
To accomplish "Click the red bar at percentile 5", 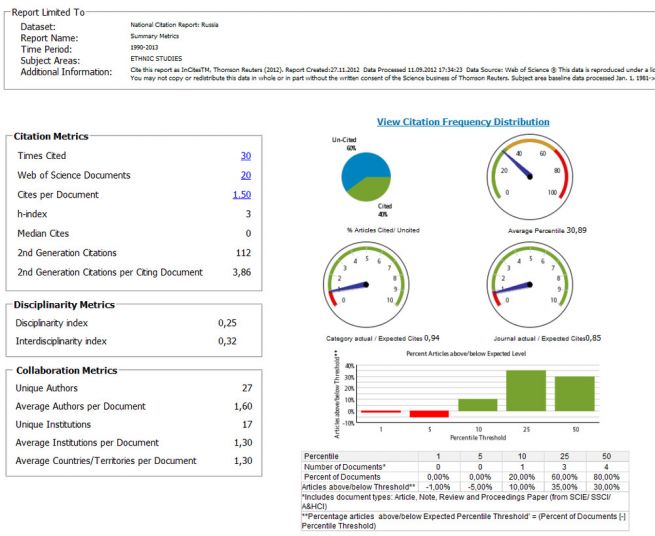I will coord(429,414).
